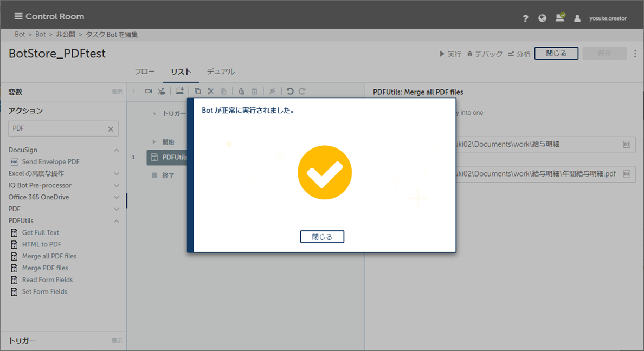Switch to the フロー tab

144,71
